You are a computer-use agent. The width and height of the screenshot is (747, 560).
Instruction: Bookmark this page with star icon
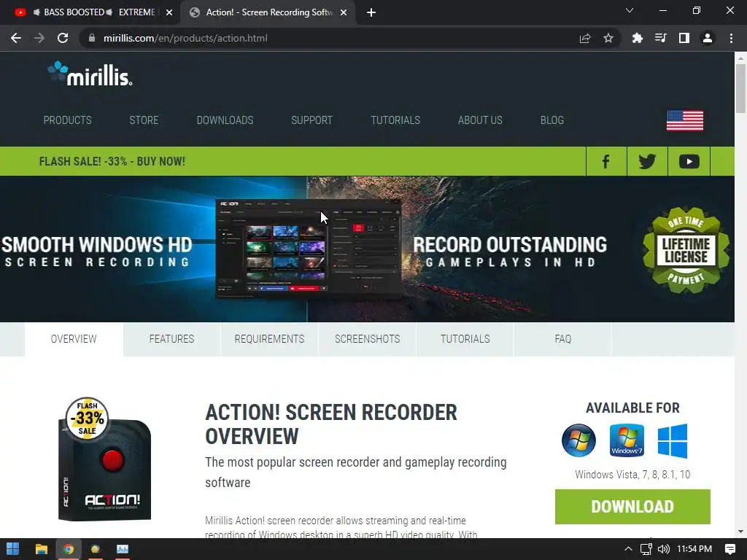[x=608, y=38]
